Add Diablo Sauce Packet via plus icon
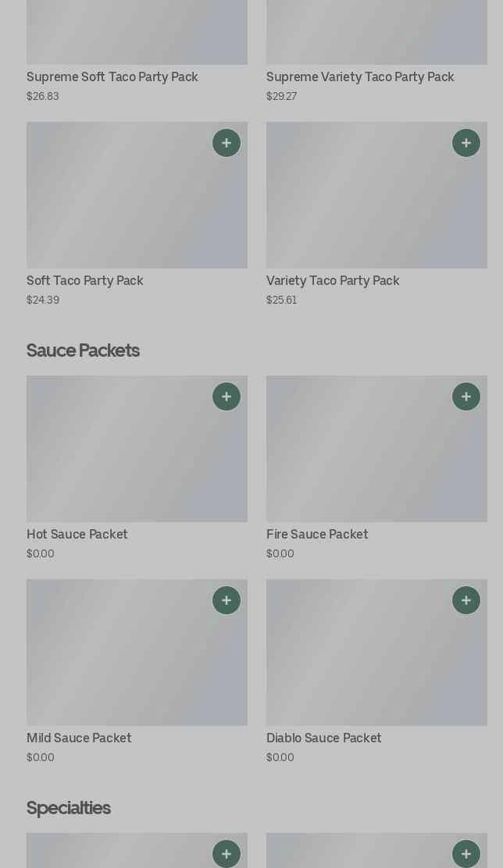The image size is (503, 868). [466, 600]
